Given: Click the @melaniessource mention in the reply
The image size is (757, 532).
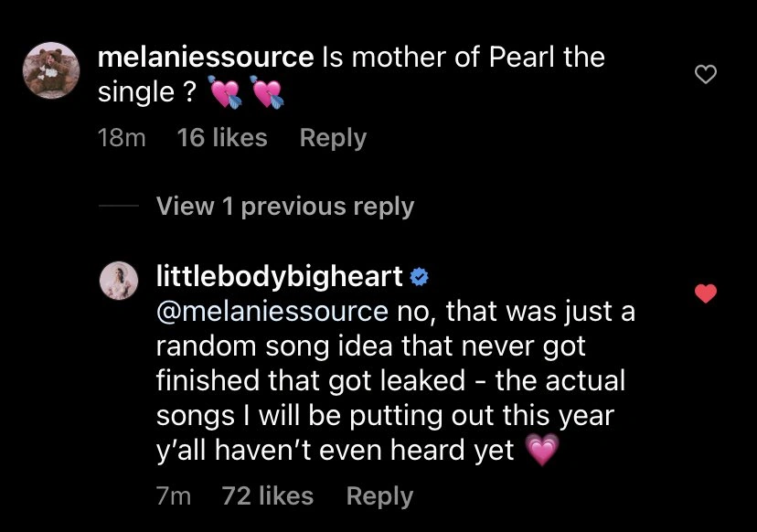Looking at the screenshot, I should pos(272,312).
